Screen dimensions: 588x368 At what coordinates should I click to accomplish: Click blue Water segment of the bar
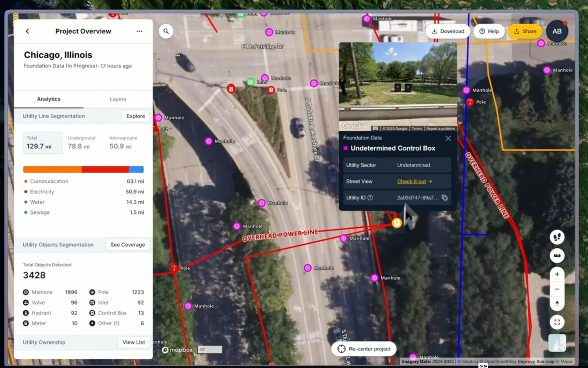(136, 169)
